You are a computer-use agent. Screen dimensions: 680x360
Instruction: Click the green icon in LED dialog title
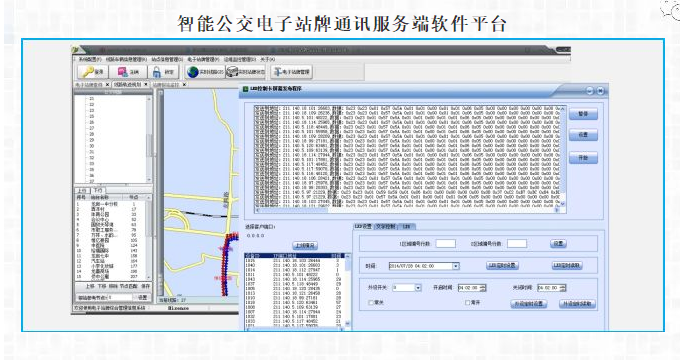coord(245,89)
